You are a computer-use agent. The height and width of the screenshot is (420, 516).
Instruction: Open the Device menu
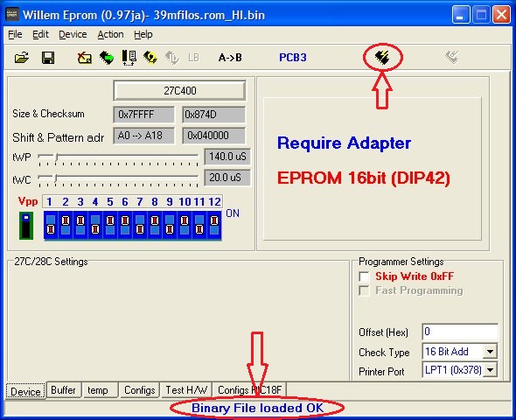(73, 34)
